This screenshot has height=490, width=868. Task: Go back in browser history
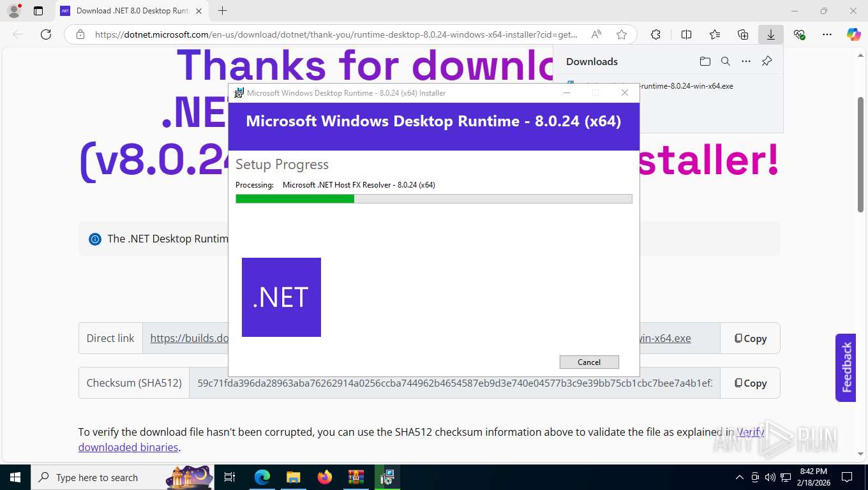tap(18, 34)
